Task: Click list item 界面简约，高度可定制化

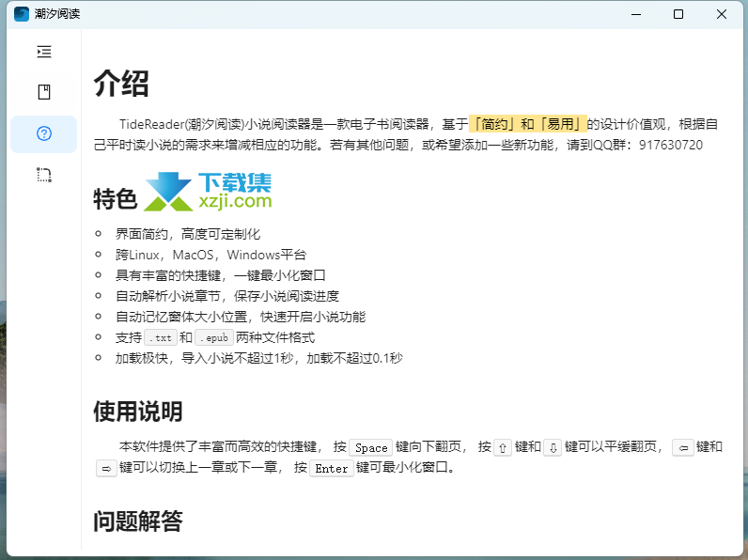Action: [188, 234]
